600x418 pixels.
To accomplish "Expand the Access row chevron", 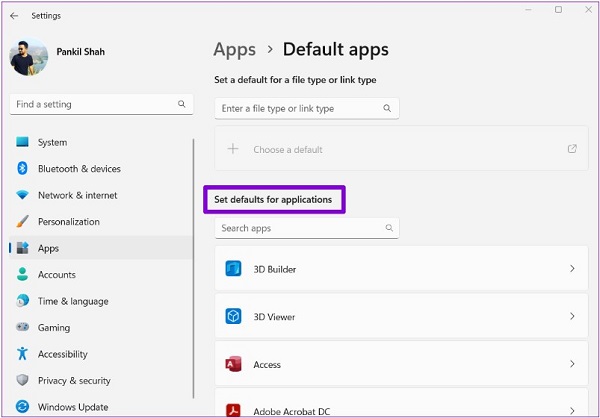I will coord(572,364).
